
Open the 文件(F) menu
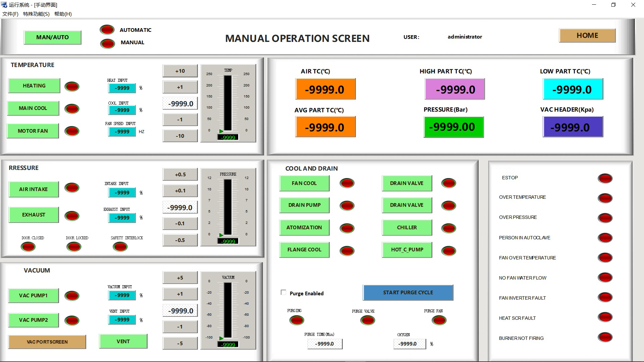(x=10, y=14)
